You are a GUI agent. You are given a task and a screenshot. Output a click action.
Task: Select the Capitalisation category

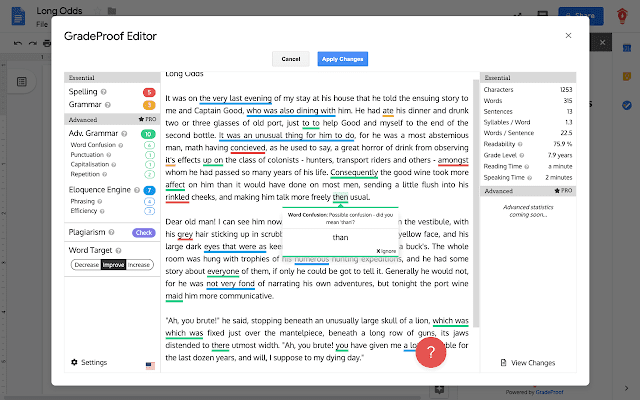90,164
